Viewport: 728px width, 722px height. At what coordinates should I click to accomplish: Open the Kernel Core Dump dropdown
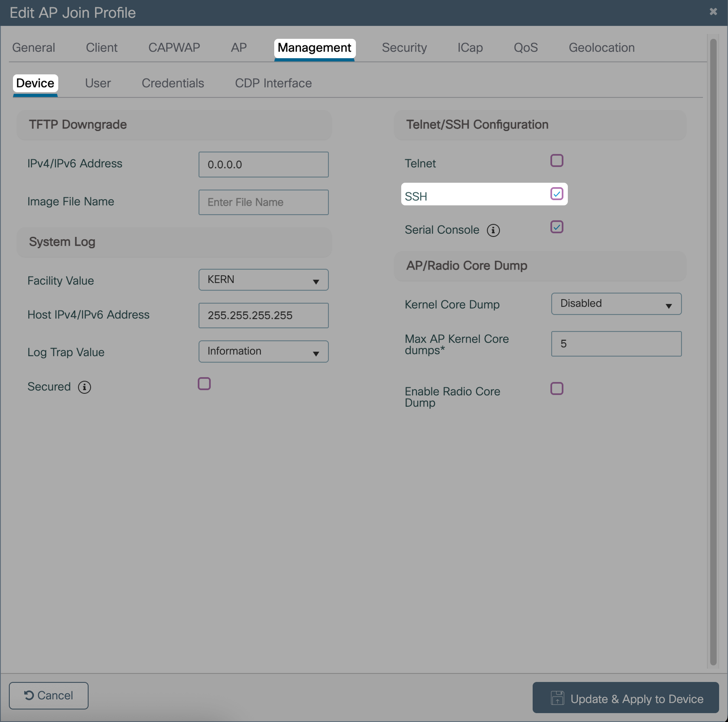[x=616, y=304]
